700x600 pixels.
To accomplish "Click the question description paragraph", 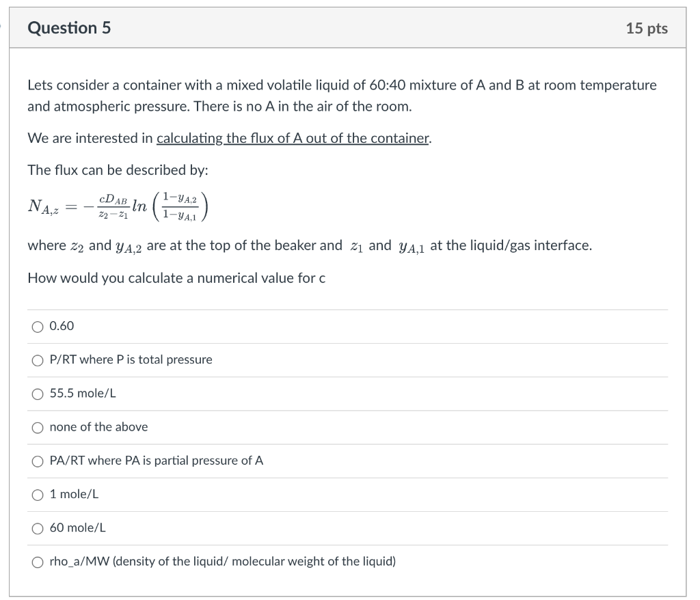I will click(x=342, y=95).
